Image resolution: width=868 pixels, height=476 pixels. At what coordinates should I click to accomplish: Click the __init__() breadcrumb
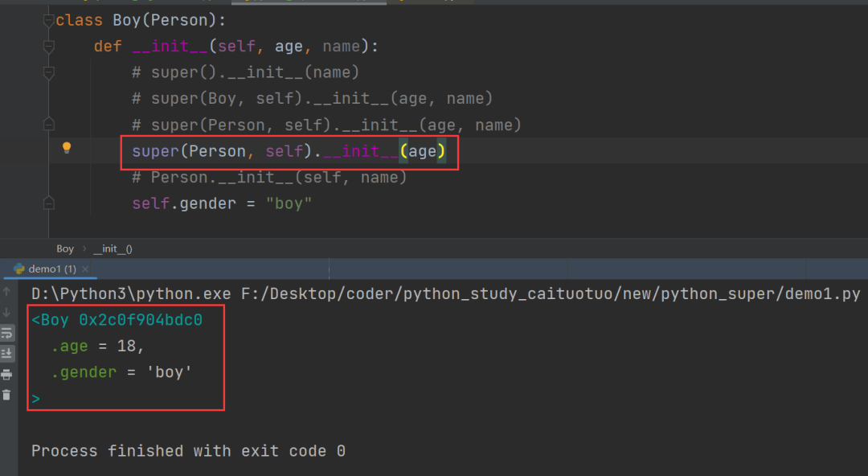click(113, 248)
